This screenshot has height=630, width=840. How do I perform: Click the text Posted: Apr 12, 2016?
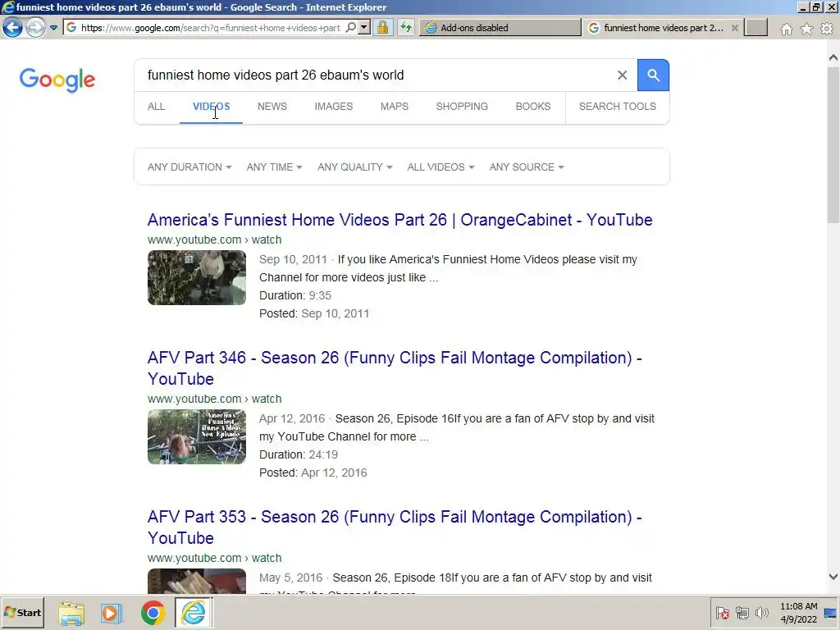pos(313,472)
